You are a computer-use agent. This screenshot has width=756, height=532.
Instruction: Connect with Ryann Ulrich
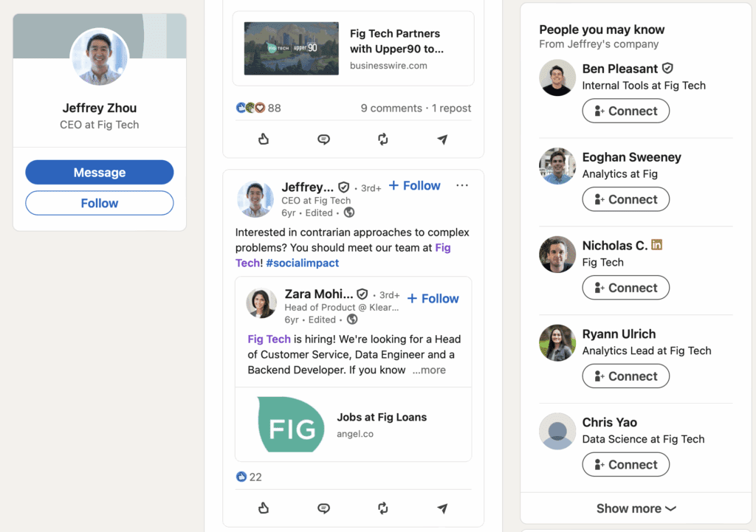click(625, 376)
